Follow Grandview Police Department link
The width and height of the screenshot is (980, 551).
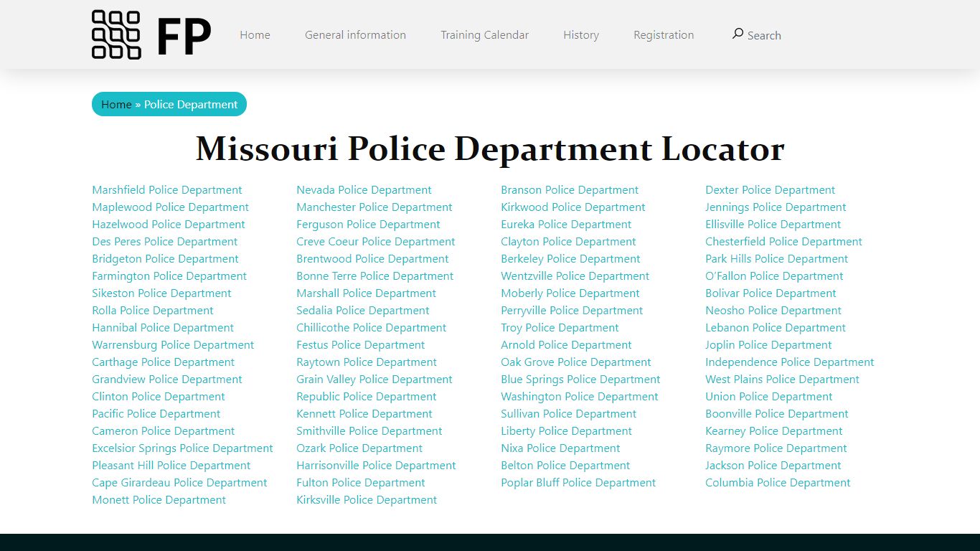point(167,380)
